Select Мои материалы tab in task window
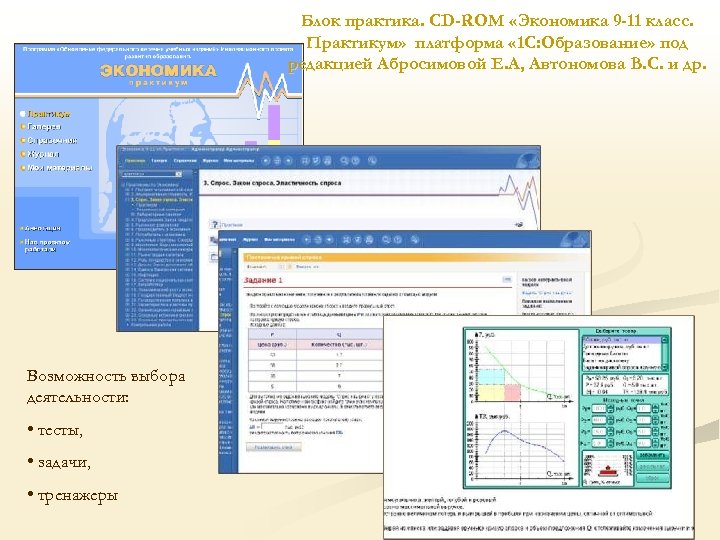 coord(279,240)
